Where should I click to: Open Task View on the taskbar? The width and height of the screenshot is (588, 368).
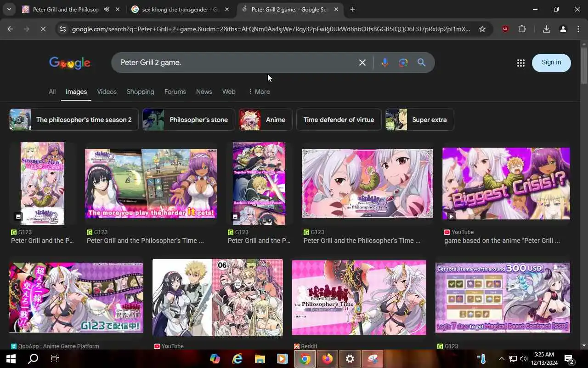[55, 359]
